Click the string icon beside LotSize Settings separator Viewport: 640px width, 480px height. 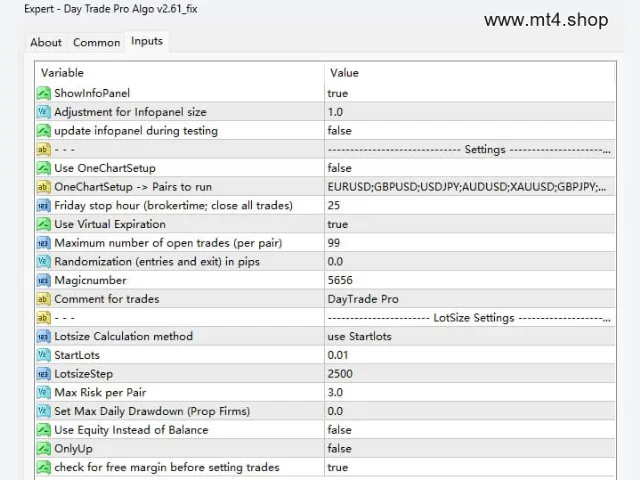pos(43,318)
